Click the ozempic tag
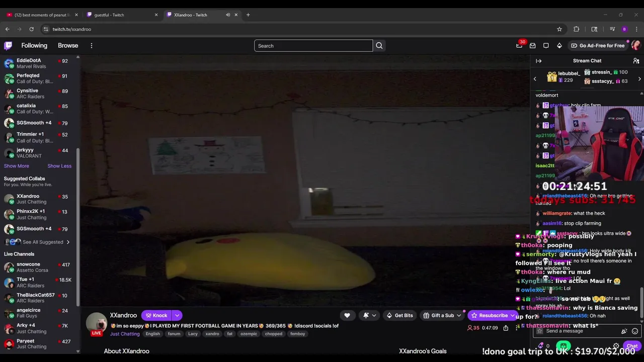Viewport: 644px width, 362px height. tap(249, 334)
